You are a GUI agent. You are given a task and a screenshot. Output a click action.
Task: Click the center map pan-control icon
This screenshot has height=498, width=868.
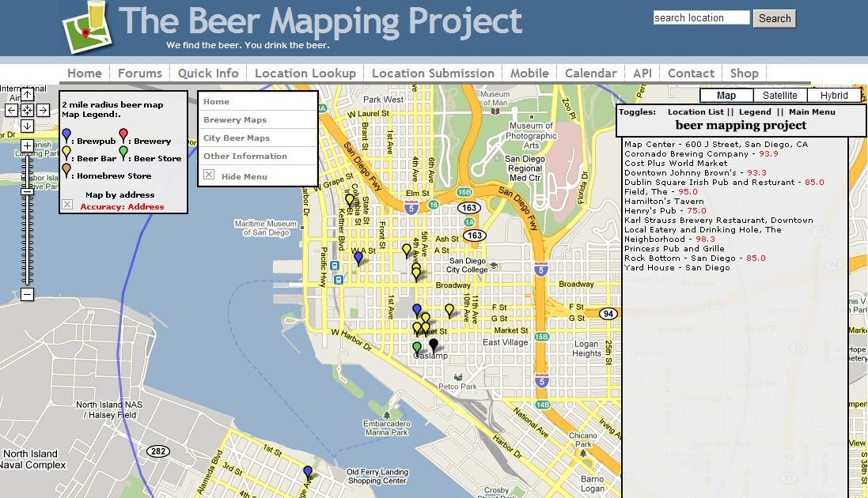(x=27, y=110)
